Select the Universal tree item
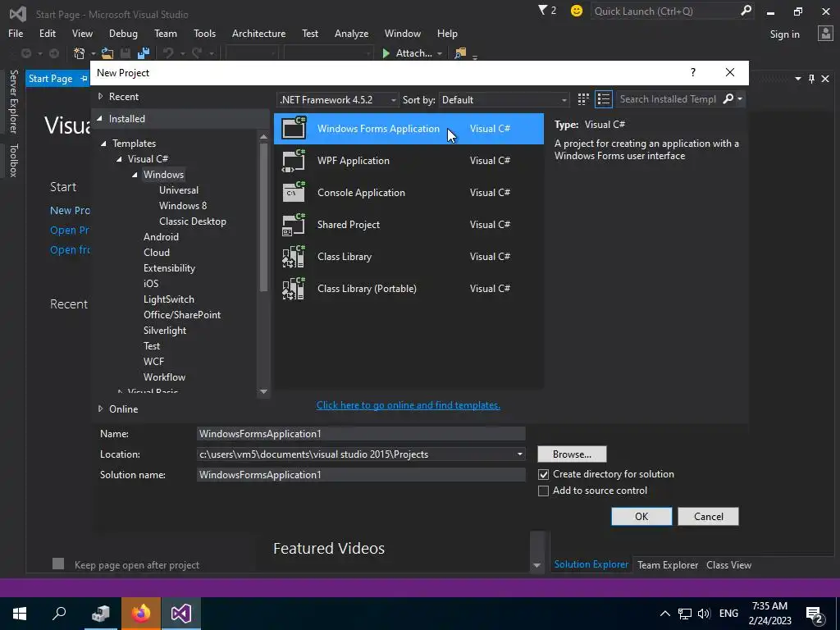 [178, 190]
